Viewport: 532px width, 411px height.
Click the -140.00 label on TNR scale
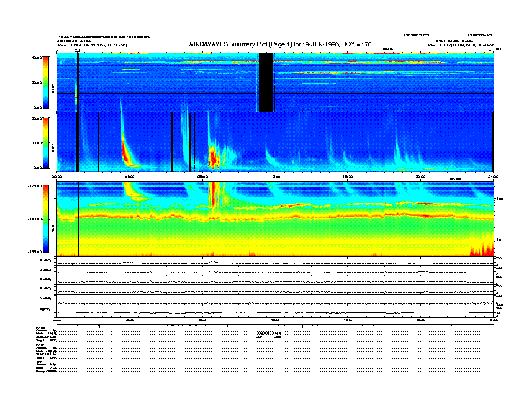pos(35,219)
